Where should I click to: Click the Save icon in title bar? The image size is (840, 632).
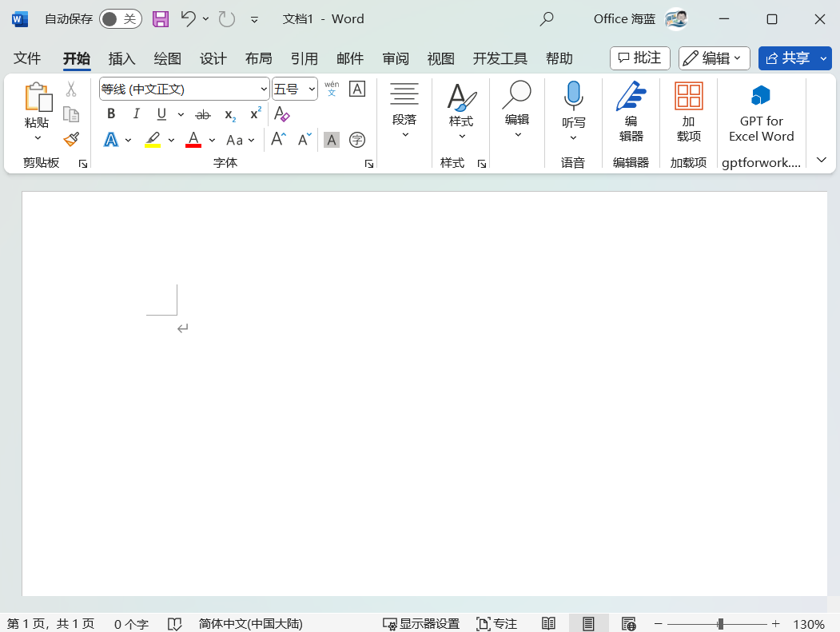(161, 19)
